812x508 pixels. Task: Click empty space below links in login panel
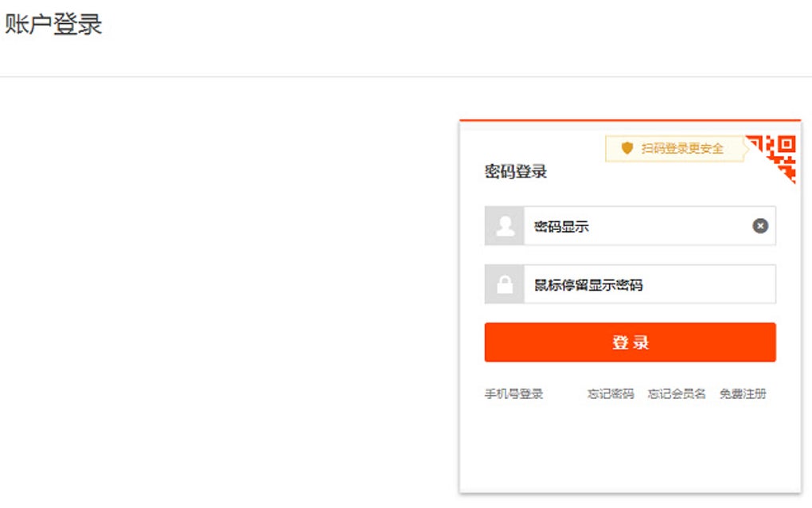pyautogui.click(x=629, y=450)
